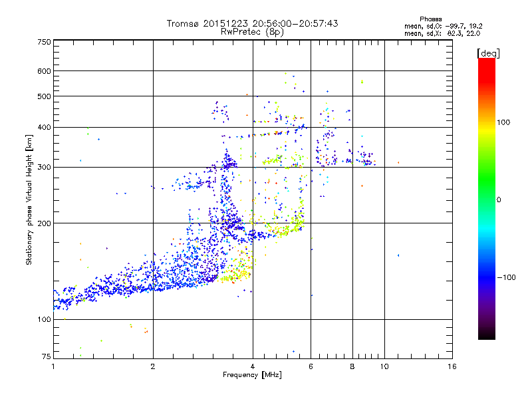Click the 'Stationary phase Virtual Height [km]' axis title
The image size is (532, 399).
pyautogui.click(x=29, y=200)
